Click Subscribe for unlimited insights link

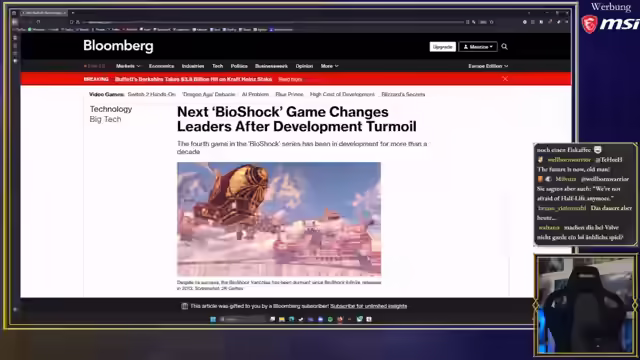click(369, 306)
